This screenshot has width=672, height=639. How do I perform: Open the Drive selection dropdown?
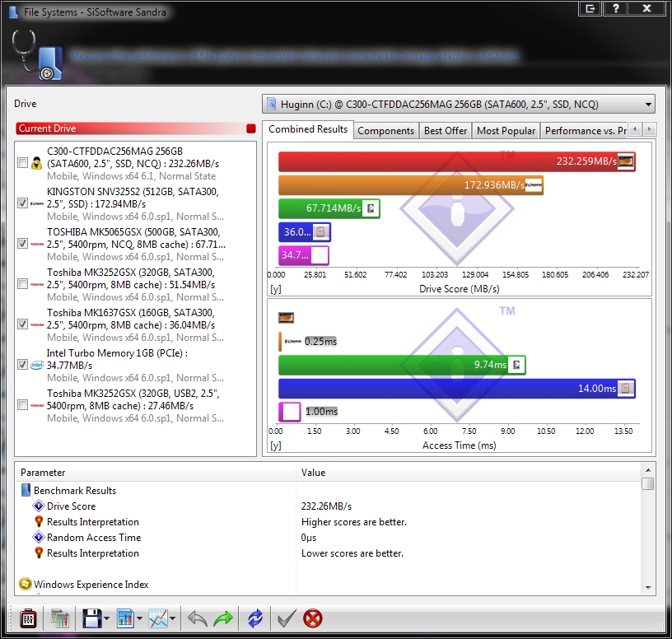pos(459,104)
